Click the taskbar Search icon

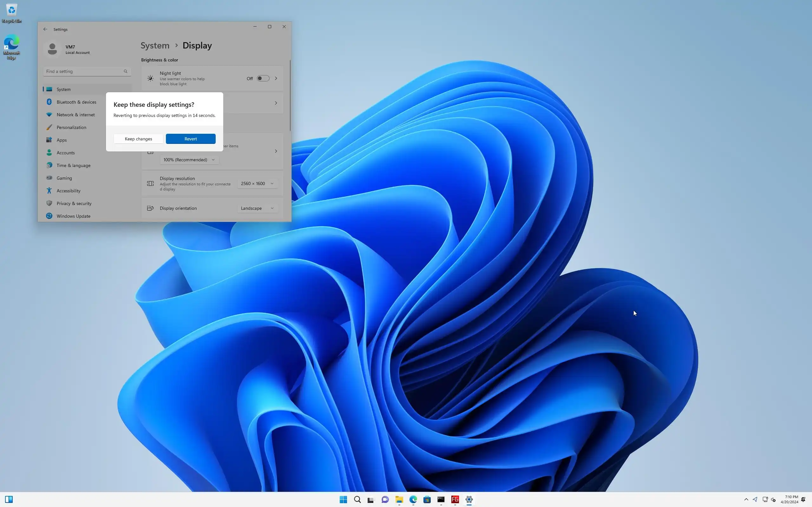pos(357,500)
